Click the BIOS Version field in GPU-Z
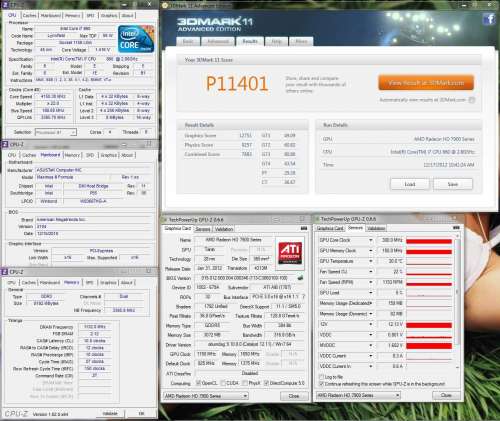The height and width of the screenshot is (421, 500). pos(244,278)
